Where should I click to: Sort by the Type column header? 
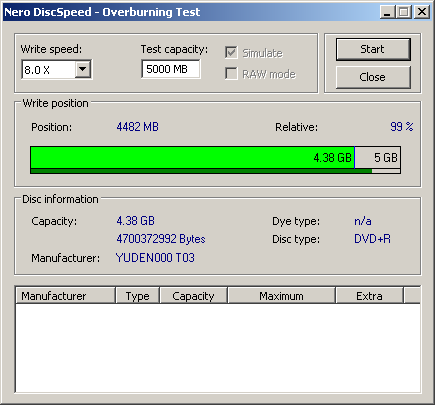click(138, 296)
